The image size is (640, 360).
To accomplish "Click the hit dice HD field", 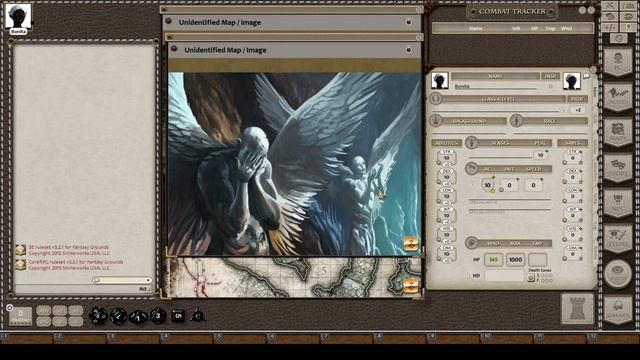I will click(x=504, y=276).
